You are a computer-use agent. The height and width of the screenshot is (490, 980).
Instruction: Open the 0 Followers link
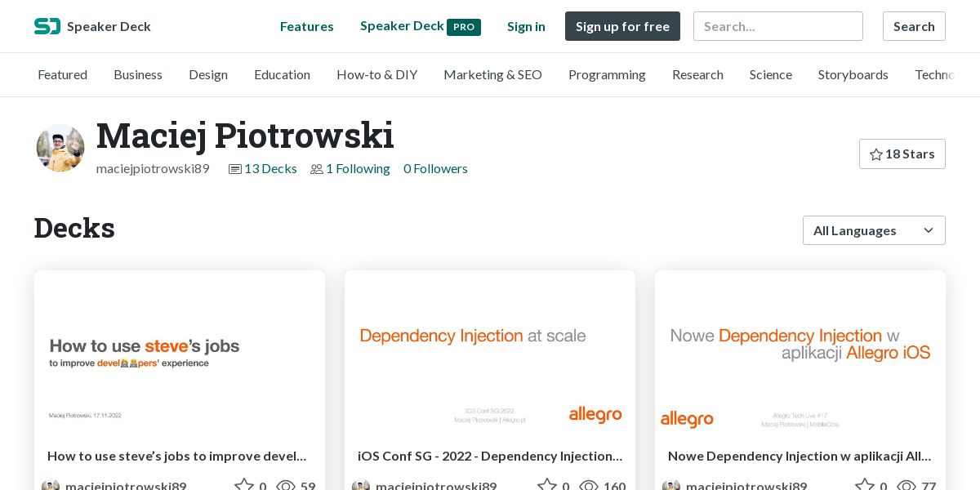coord(435,169)
